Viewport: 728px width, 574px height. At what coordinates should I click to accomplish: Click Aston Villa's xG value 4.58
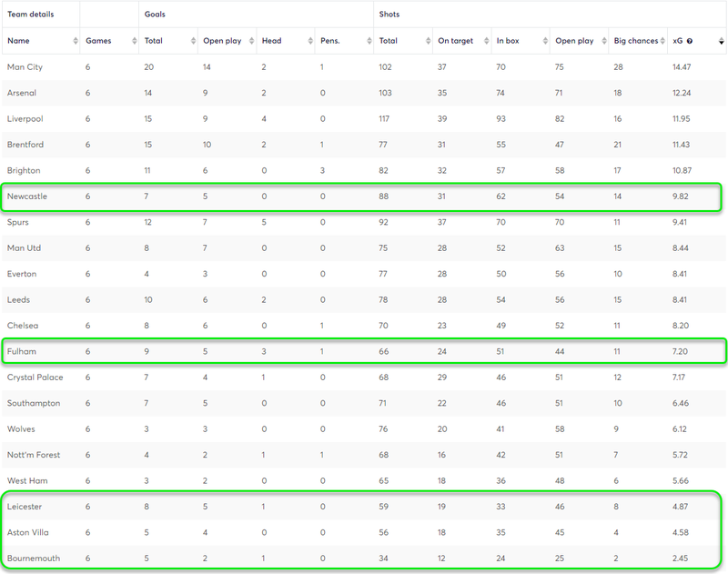tap(681, 532)
